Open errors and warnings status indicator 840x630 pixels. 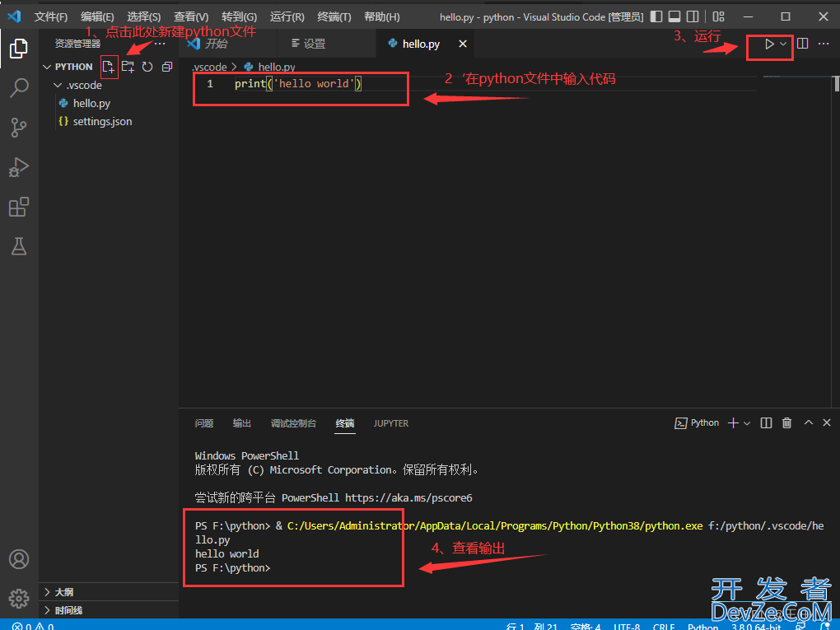coord(33,626)
